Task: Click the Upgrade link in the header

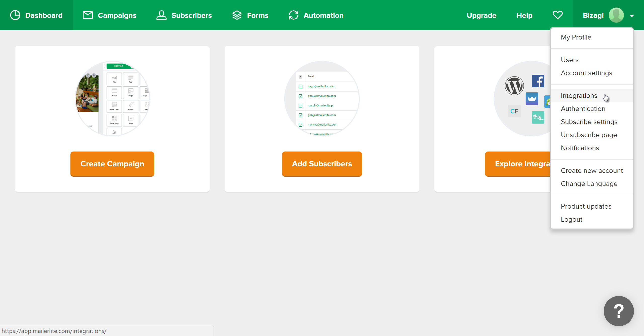Action: click(481, 15)
